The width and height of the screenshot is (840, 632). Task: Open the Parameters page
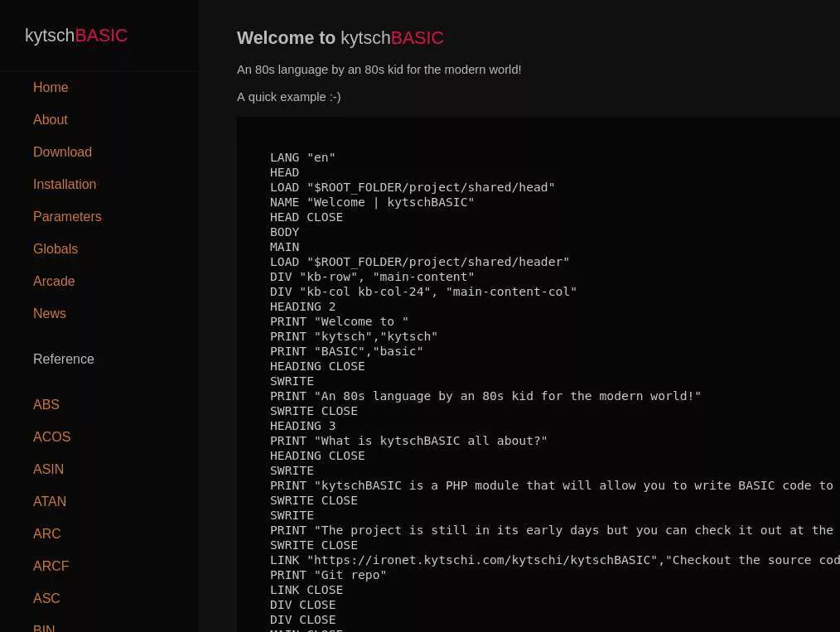(67, 216)
